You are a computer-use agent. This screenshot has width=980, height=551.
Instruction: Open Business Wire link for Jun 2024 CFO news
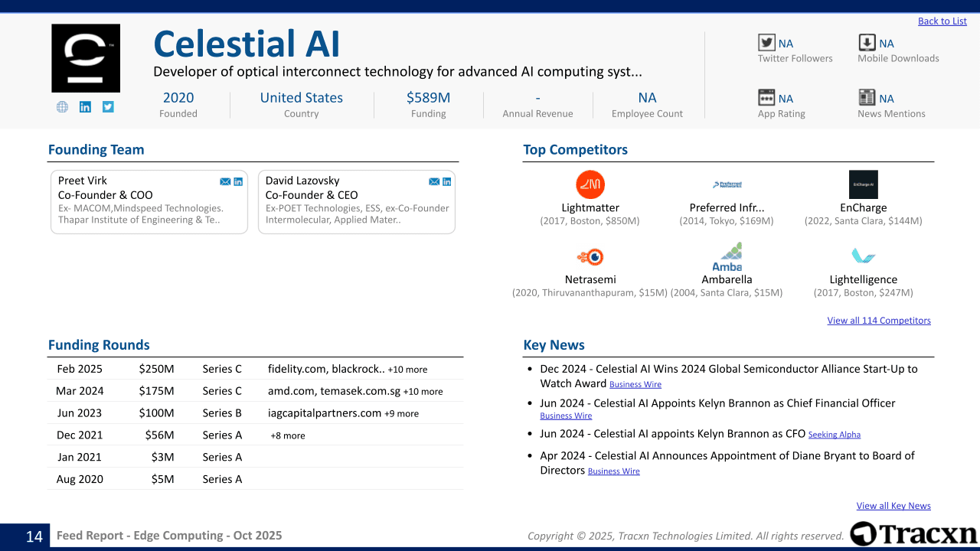pos(566,416)
